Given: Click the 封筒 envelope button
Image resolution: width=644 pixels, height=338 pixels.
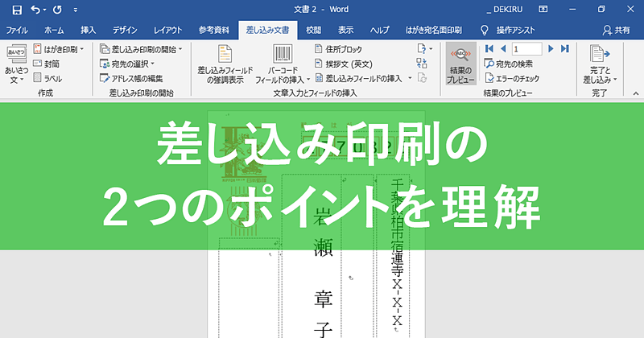Looking at the screenshot, I should tap(47, 64).
